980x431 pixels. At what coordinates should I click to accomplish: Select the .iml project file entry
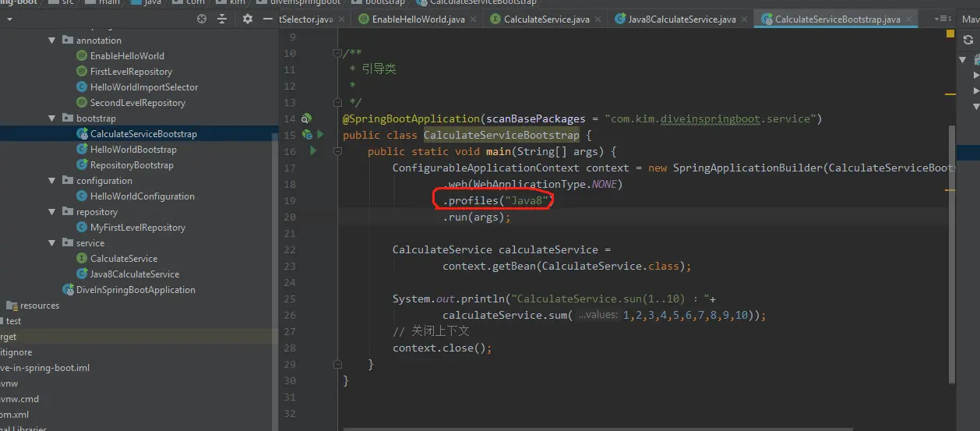(45, 368)
